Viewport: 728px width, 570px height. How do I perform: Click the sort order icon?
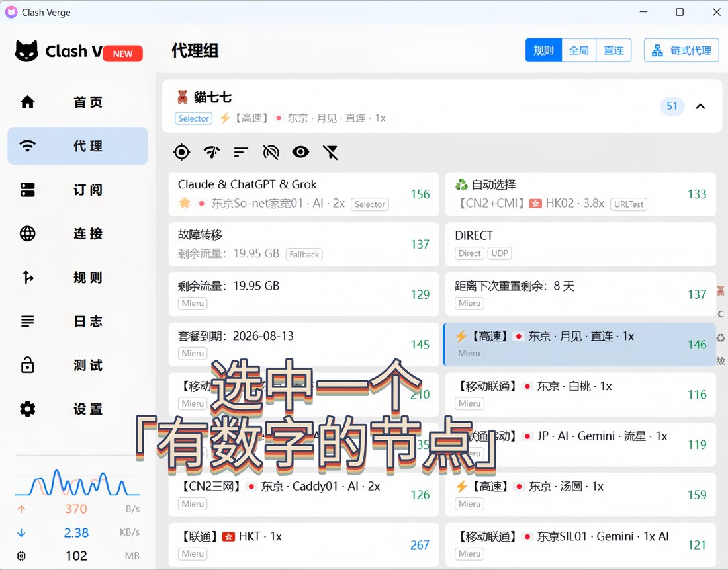pos(241,151)
